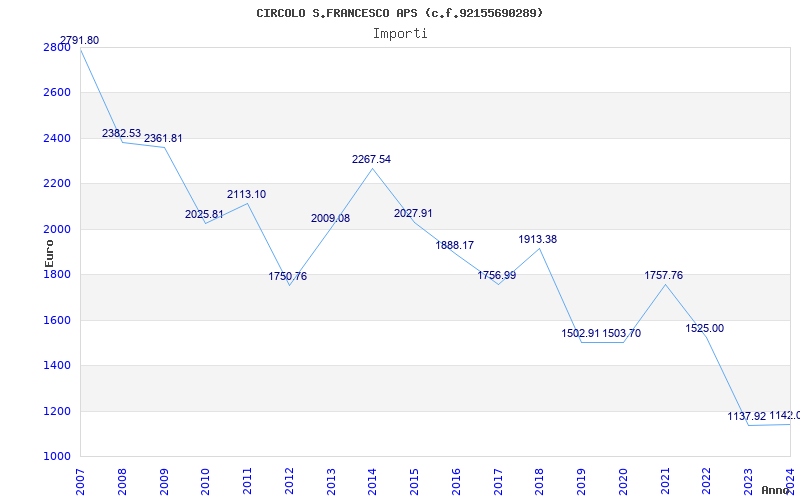
Task: Click the 1888.17 data label
Action: [x=455, y=245]
